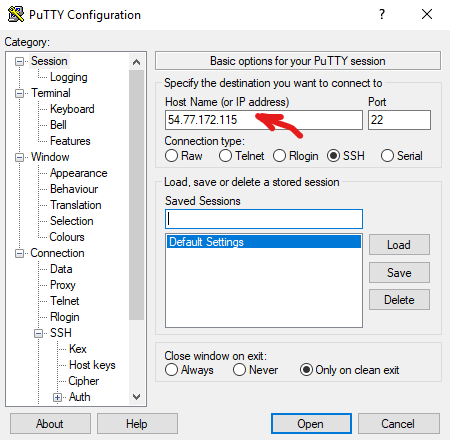This screenshot has height=440, width=450.
Task: Open the Logging category
Action: 69,77
